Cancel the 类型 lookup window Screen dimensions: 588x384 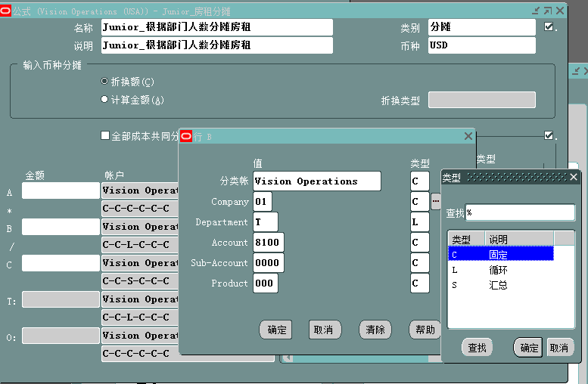click(x=560, y=348)
